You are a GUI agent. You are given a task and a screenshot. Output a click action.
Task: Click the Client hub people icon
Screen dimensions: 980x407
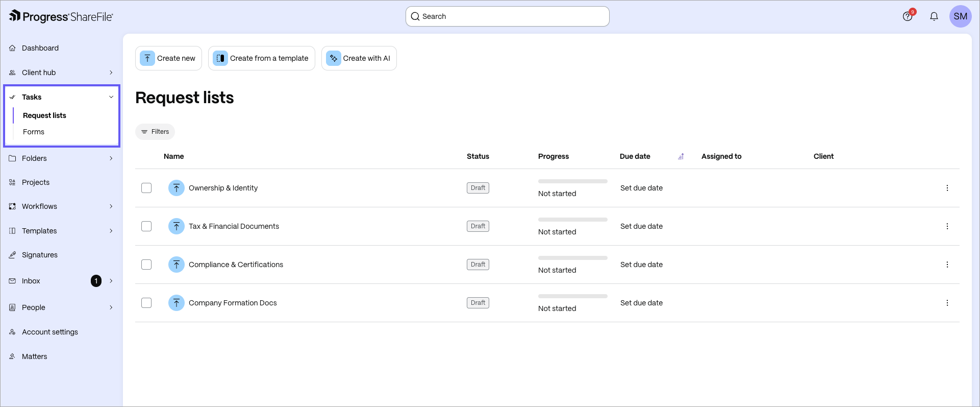pyautogui.click(x=12, y=73)
